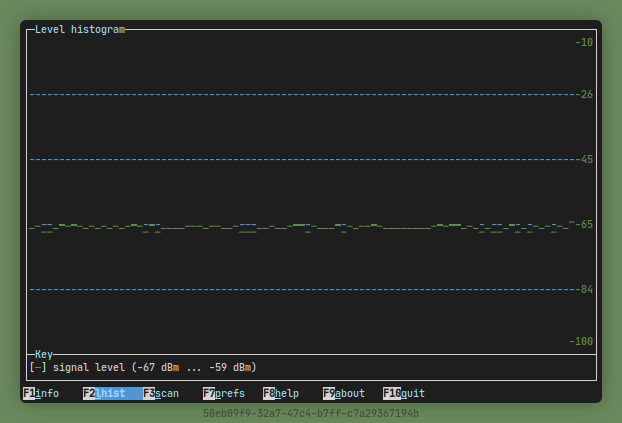Click the blue dashed line at -26
Screen dimensions: 622x423
click(300, 94)
